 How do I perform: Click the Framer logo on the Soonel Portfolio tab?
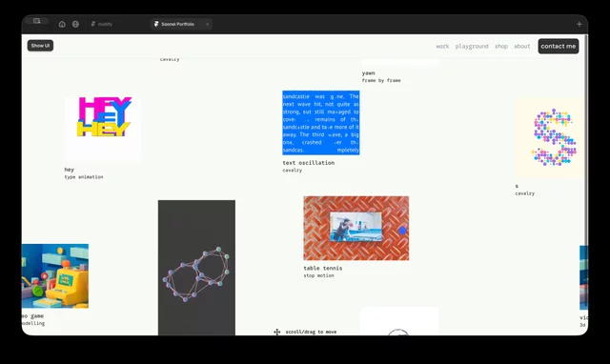156,24
